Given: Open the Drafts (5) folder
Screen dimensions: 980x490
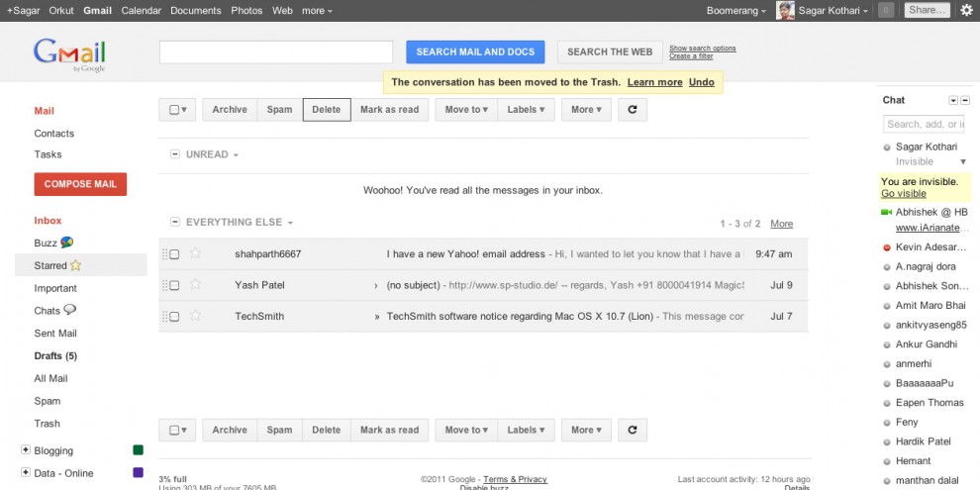Looking at the screenshot, I should pyautogui.click(x=55, y=355).
